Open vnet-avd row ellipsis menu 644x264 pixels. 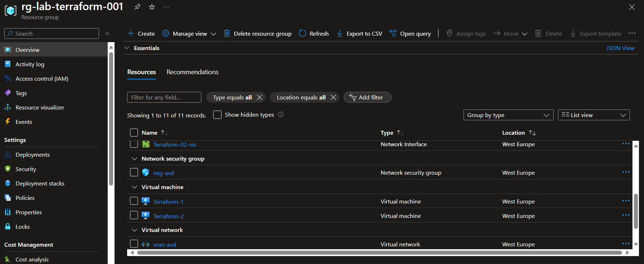tap(626, 243)
